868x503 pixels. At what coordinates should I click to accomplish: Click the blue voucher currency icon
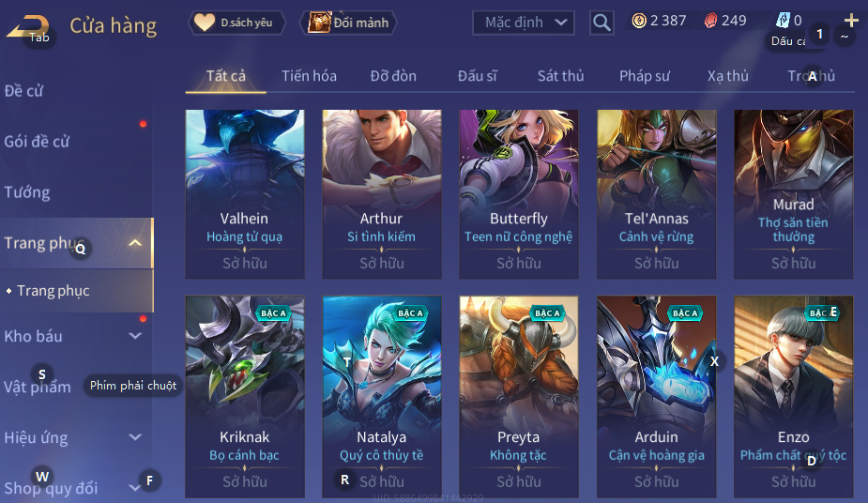pos(783,21)
